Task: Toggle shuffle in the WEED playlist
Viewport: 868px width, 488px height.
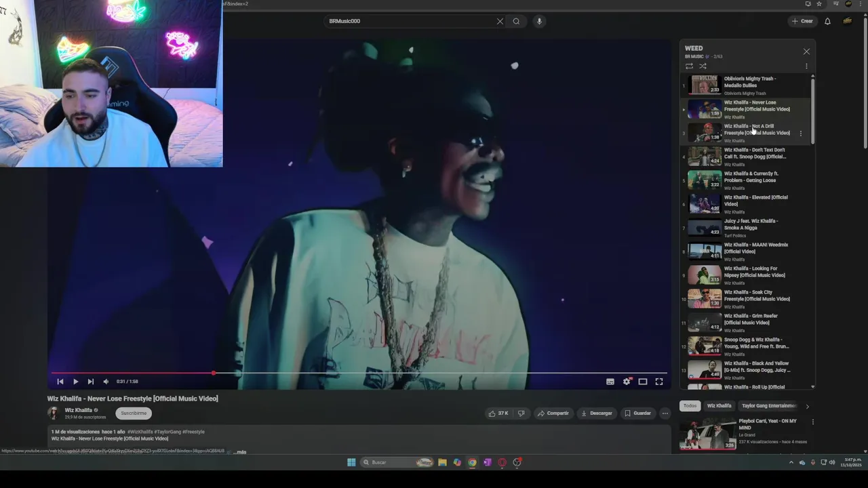Action: coord(703,66)
